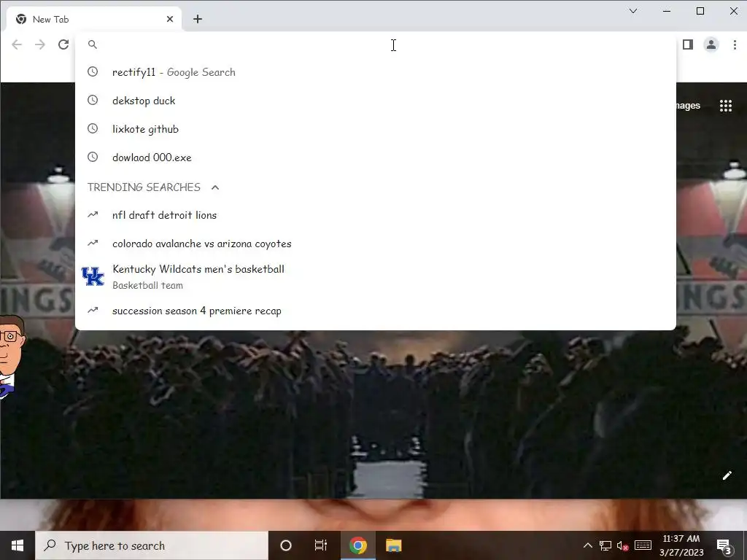The image size is (747, 560).
Task: Open Cortana circle icon
Action: [286, 545]
